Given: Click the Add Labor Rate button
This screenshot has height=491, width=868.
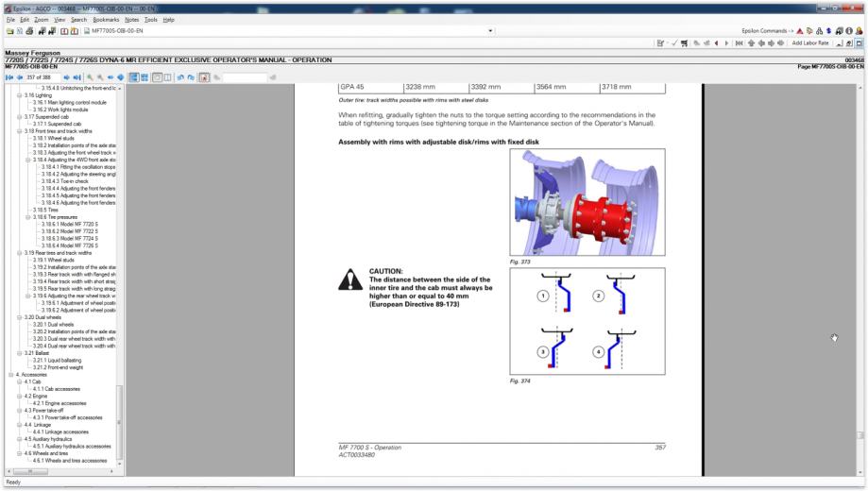Looking at the screenshot, I should 810,43.
